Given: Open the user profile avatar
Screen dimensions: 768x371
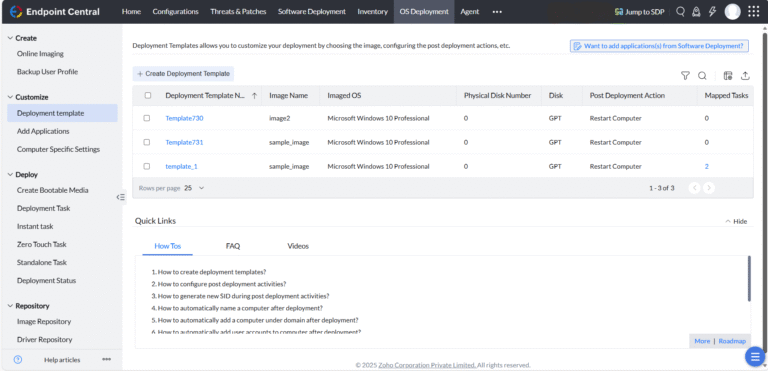Looking at the screenshot, I should (x=732, y=12).
